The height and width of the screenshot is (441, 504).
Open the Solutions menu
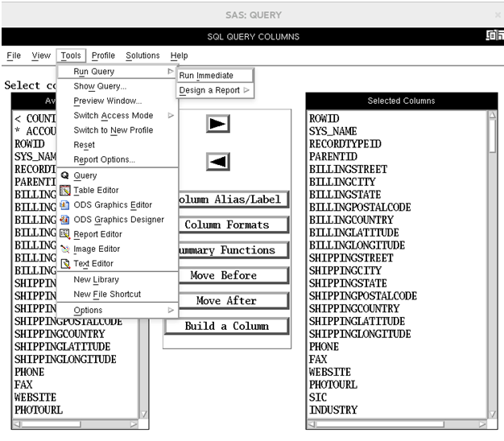click(143, 56)
